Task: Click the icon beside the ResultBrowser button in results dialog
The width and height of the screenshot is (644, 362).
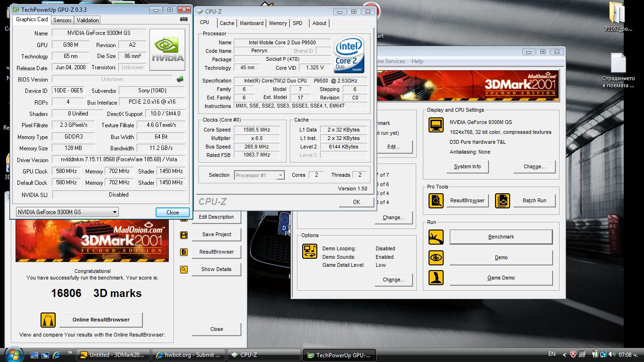Action: coord(184,252)
